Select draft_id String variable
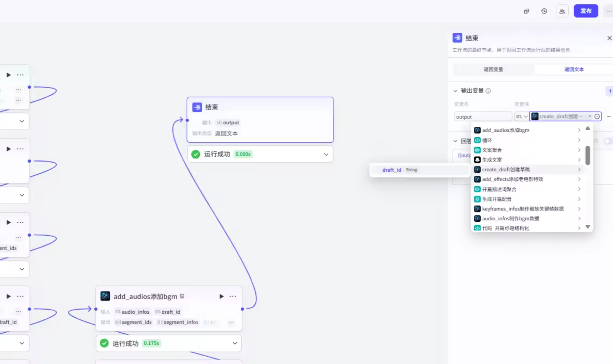Image resolution: width=613 pixels, height=364 pixels. pos(392,170)
